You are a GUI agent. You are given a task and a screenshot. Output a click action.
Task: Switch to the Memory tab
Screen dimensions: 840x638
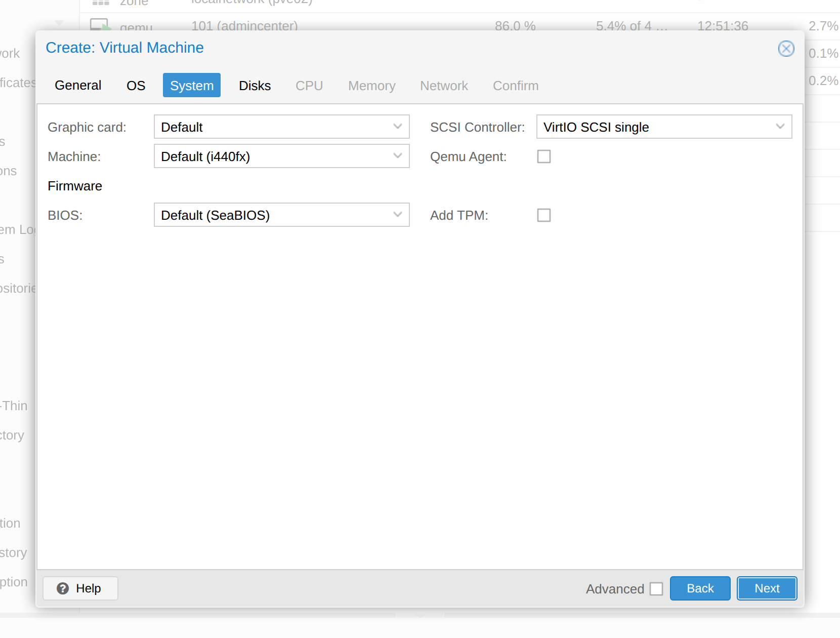[x=372, y=85]
